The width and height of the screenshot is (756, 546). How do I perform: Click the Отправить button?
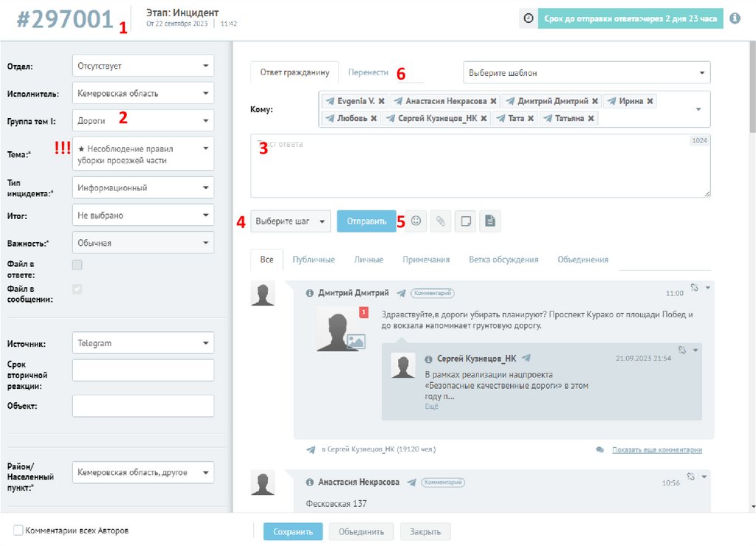click(366, 221)
